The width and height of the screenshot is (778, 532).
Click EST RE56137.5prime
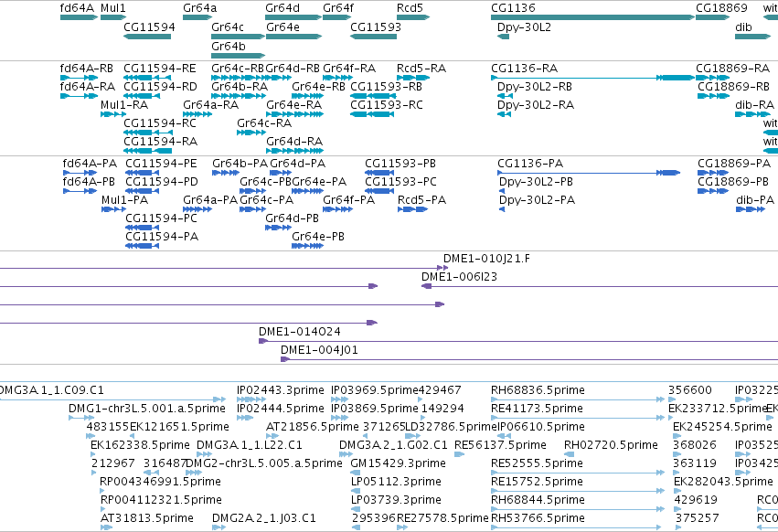501,445
